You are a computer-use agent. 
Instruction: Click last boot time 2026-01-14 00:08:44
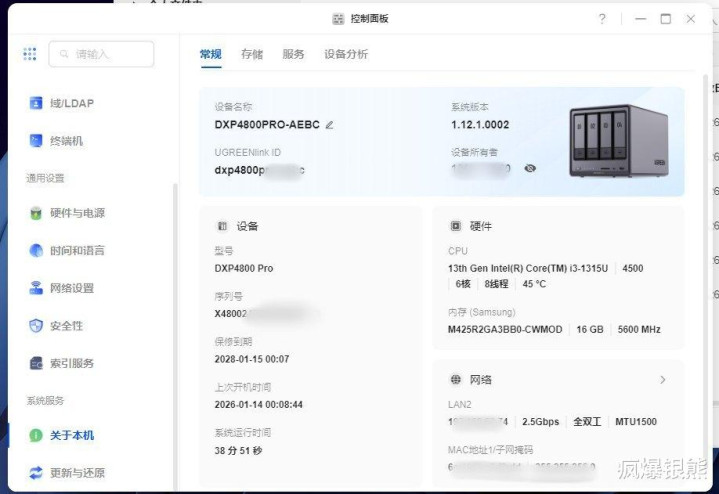coord(259,405)
